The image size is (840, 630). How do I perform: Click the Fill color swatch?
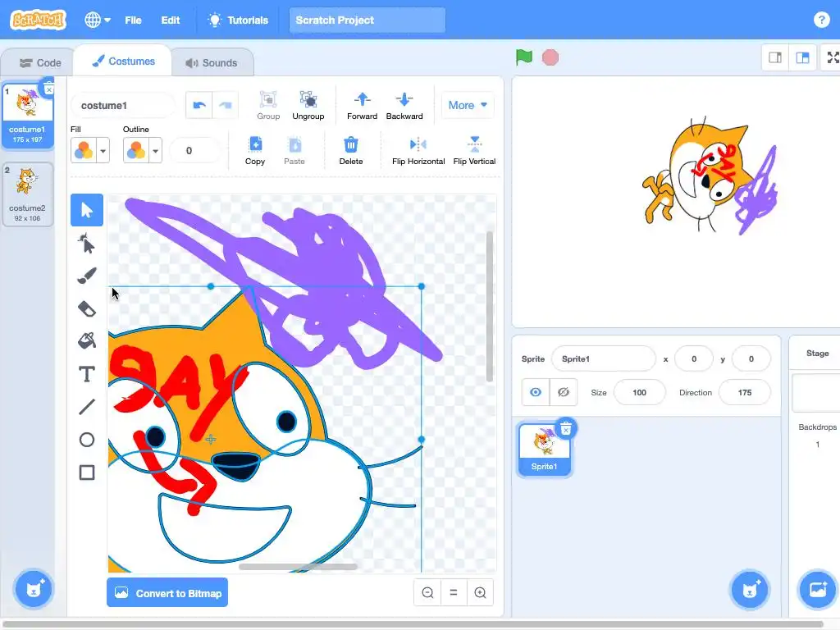coord(84,151)
